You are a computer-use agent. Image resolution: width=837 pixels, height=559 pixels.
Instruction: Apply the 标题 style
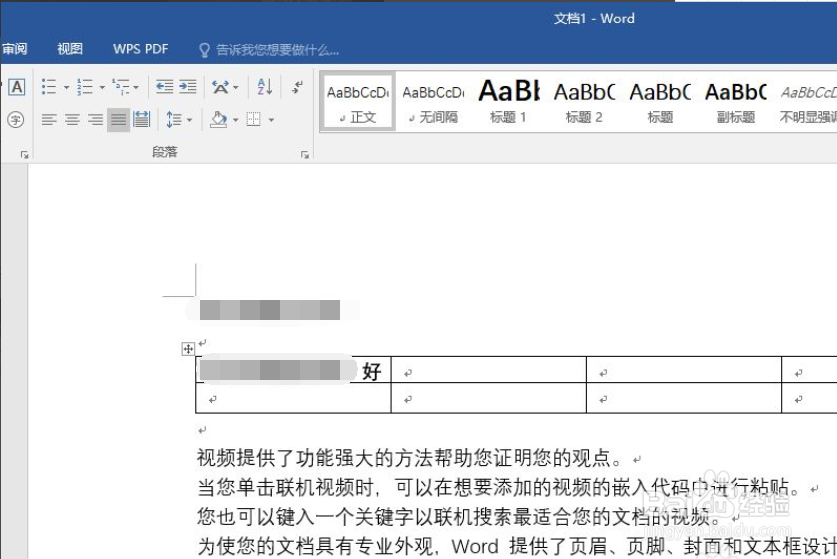(660, 102)
